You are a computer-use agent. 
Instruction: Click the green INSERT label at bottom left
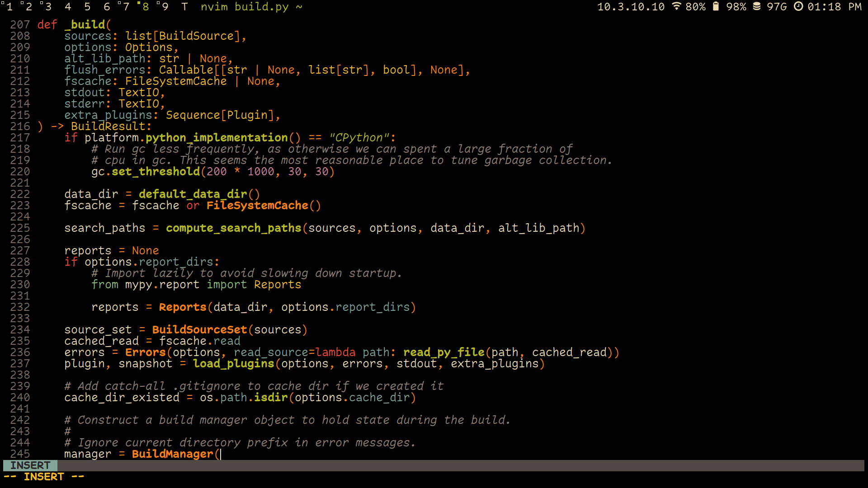pyautogui.click(x=30, y=465)
